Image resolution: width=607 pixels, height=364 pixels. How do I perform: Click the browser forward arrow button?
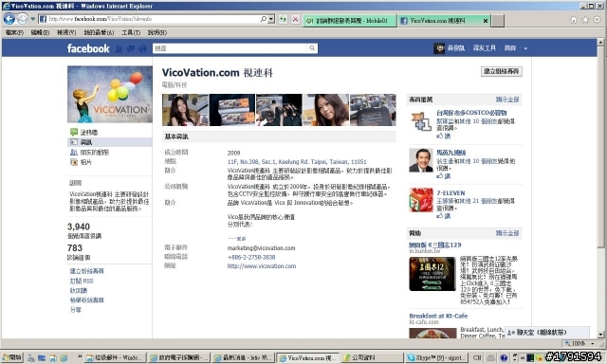click(x=23, y=19)
